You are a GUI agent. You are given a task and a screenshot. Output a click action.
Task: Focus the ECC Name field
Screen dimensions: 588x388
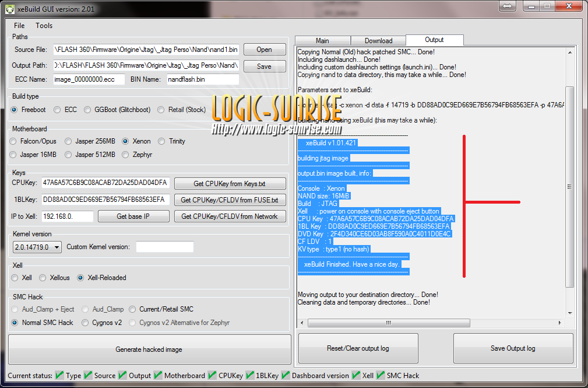[89, 79]
